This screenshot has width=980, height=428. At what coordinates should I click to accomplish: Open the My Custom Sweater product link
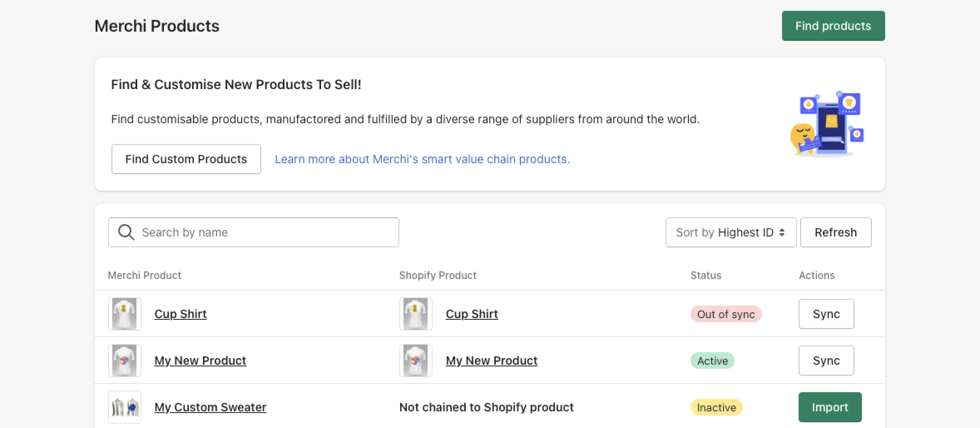click(x=210, y=407)
